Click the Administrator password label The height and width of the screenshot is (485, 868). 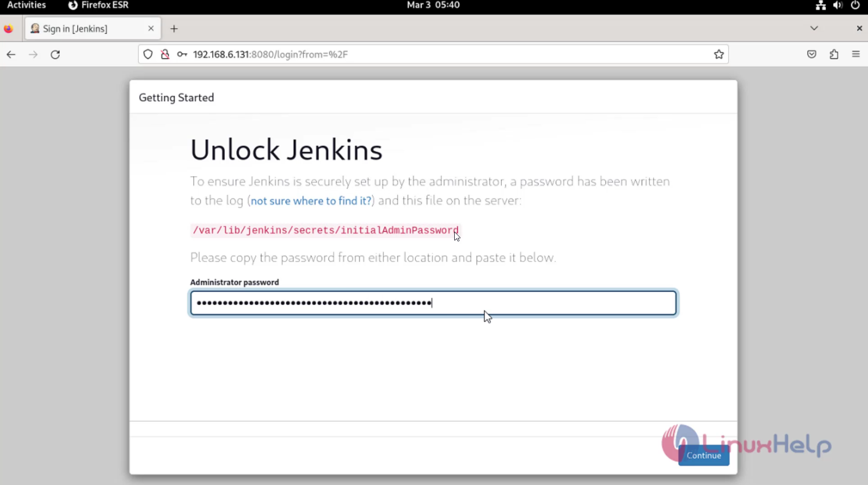[235, 282]
